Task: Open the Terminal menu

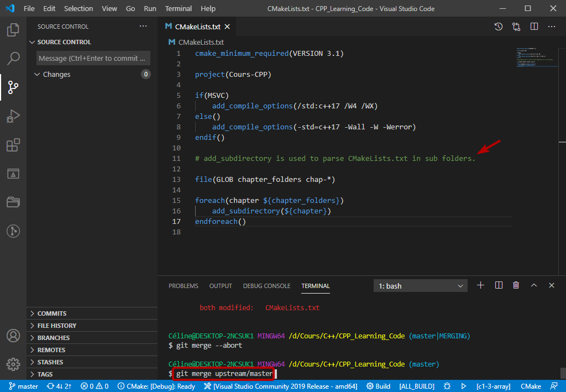Action: click(x=179, y=8)
